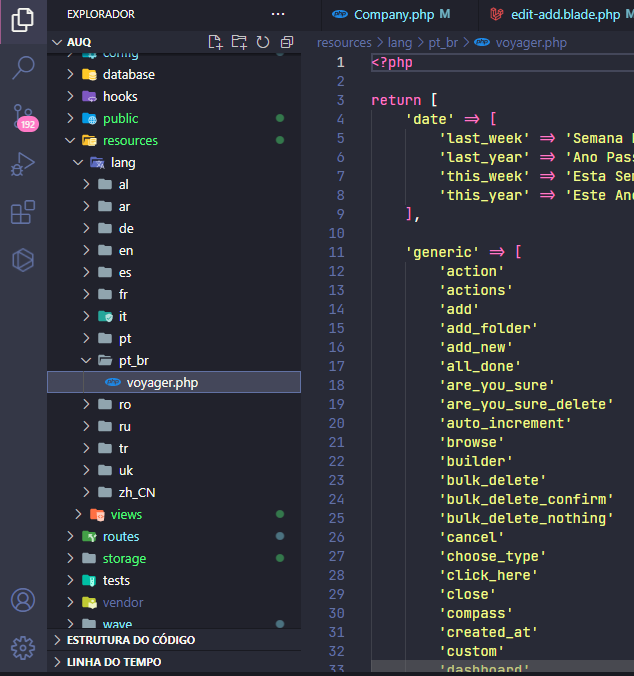Open the Extensions view
This screenshot has height=676, width=634.
coord(23,212)
